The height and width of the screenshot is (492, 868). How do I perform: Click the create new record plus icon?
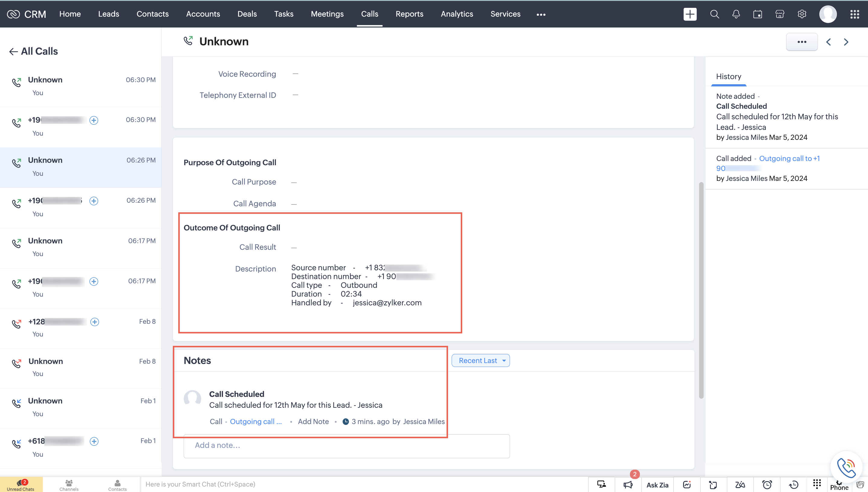click(690, 14)
